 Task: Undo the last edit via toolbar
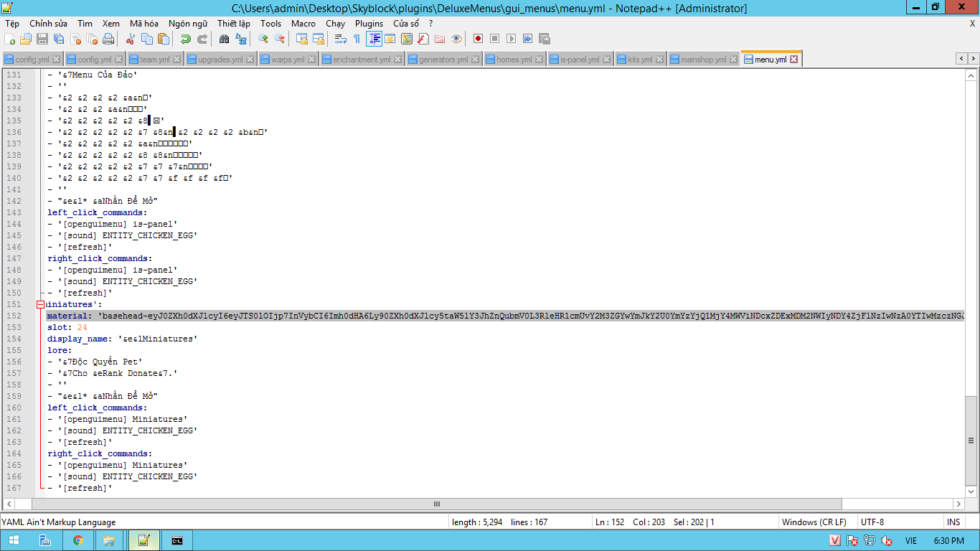pyautogui.click(x=186, y=39)
